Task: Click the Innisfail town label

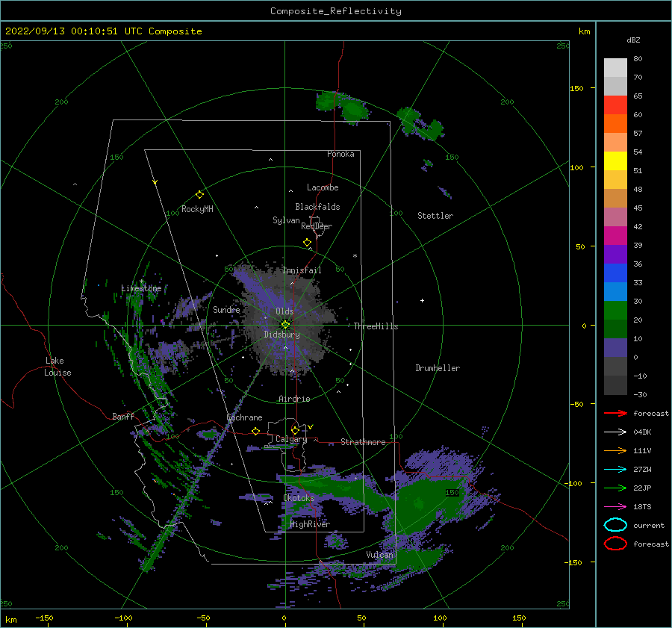Action: (302, 270)
